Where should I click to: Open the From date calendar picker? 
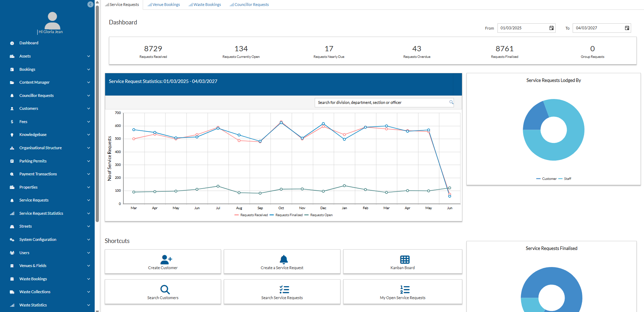click(x=551, y=28)
